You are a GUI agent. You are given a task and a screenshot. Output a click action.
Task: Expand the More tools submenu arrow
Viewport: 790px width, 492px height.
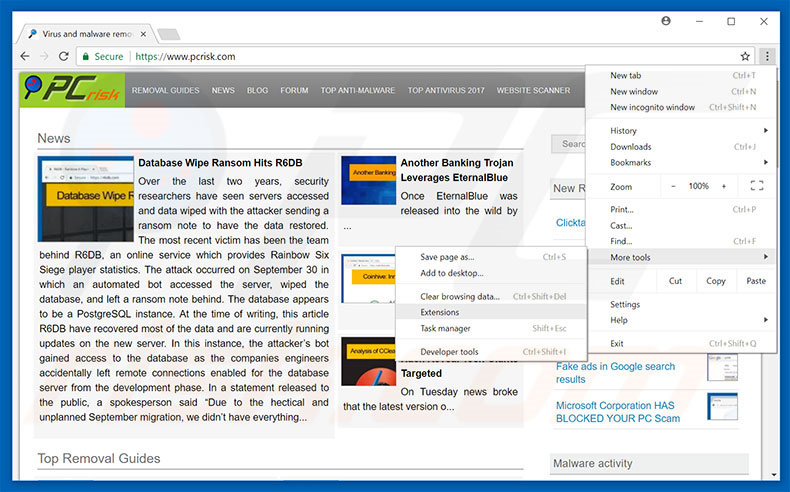[x=766, y=257]
